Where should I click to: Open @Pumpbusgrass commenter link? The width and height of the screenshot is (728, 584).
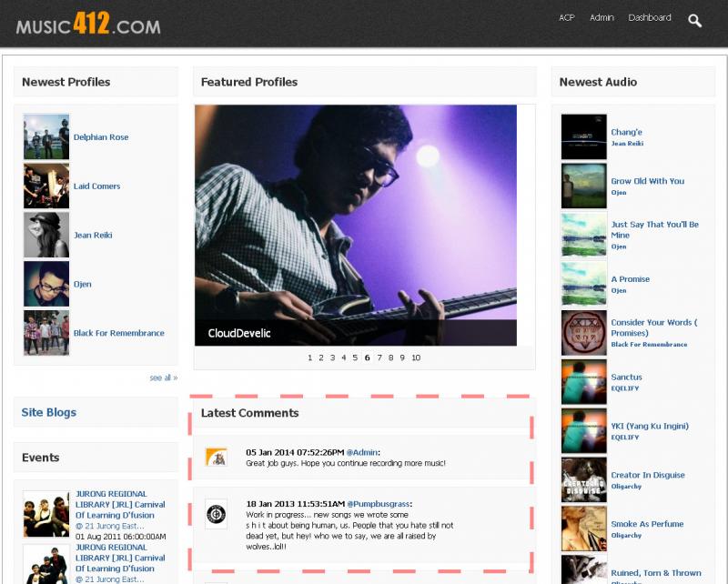click(x=379, y=504)
